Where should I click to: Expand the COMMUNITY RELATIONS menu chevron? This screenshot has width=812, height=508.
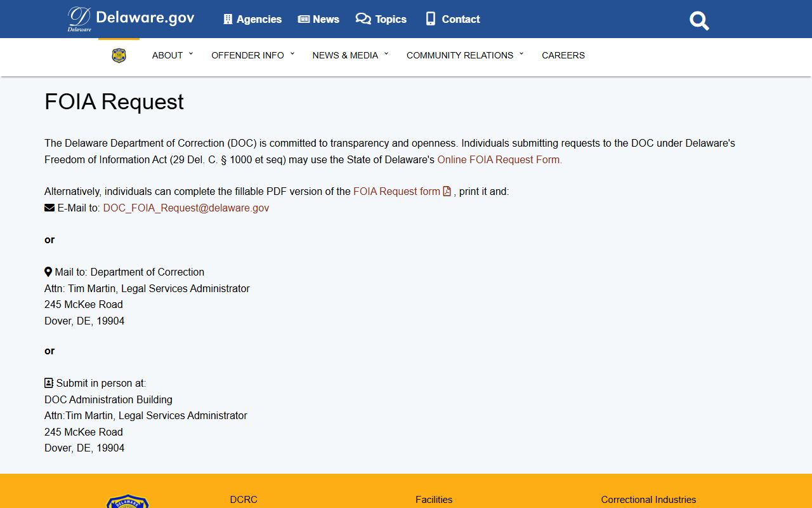pyautogui.click(x=521, y=54)
